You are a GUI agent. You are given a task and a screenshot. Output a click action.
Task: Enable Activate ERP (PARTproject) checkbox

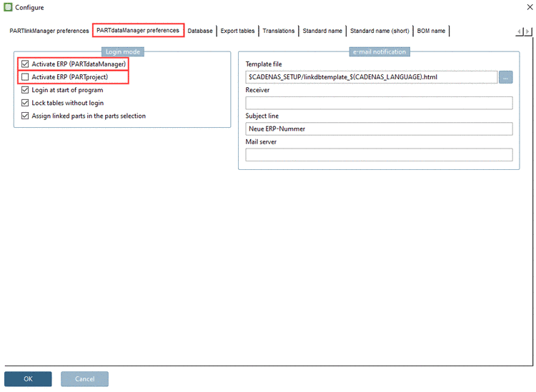[x=25, y=77]
